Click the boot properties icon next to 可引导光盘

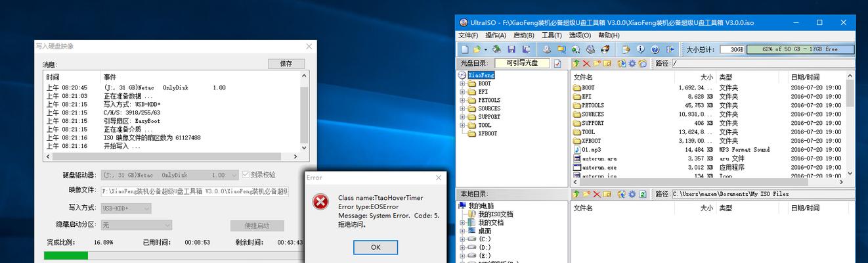557,63
